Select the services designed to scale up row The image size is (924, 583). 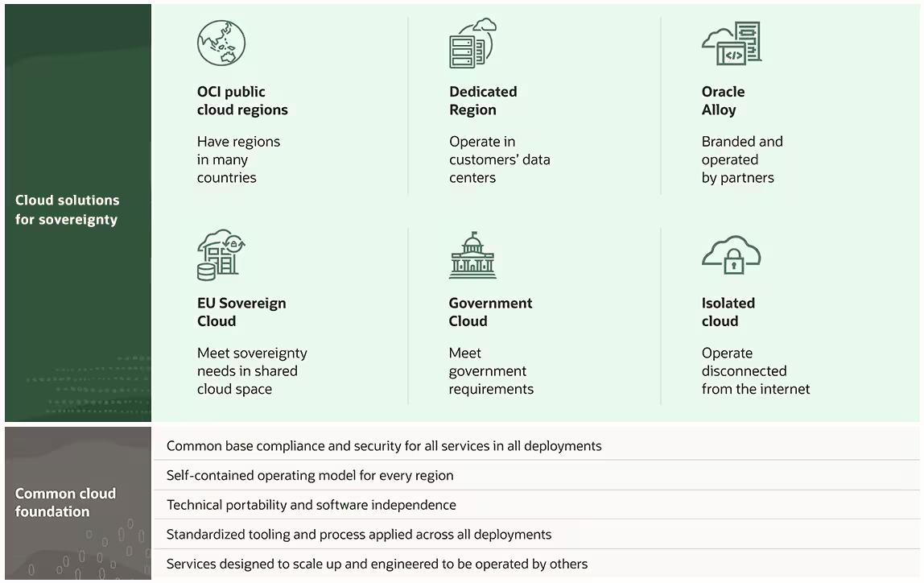coord(377,564)
